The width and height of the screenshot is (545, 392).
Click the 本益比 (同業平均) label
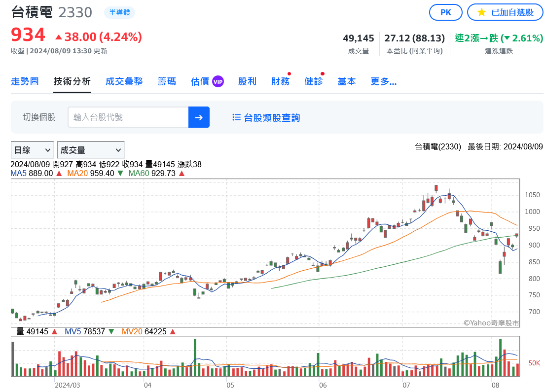coord(415,51)
